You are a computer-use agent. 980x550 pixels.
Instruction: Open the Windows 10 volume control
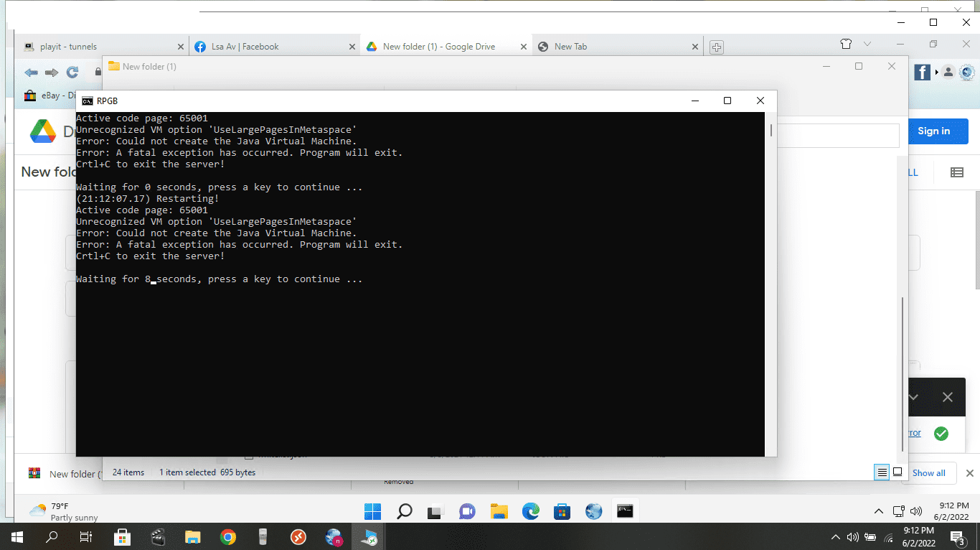(853, 537)
